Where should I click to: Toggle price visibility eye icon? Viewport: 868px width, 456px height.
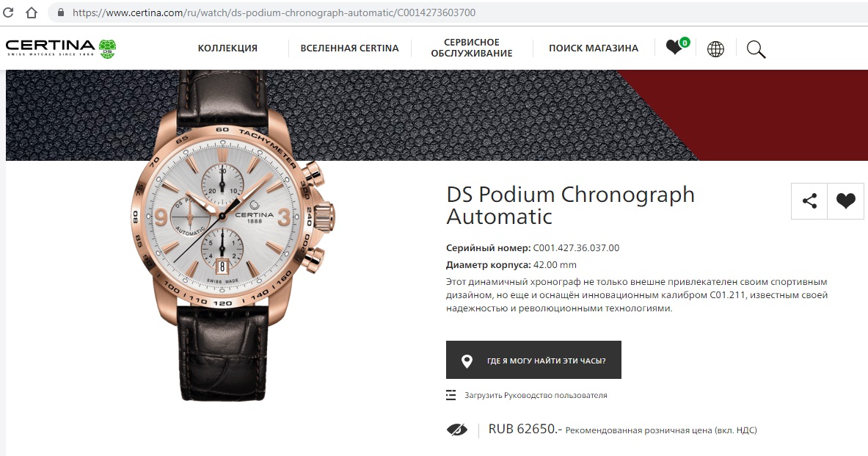456,430
